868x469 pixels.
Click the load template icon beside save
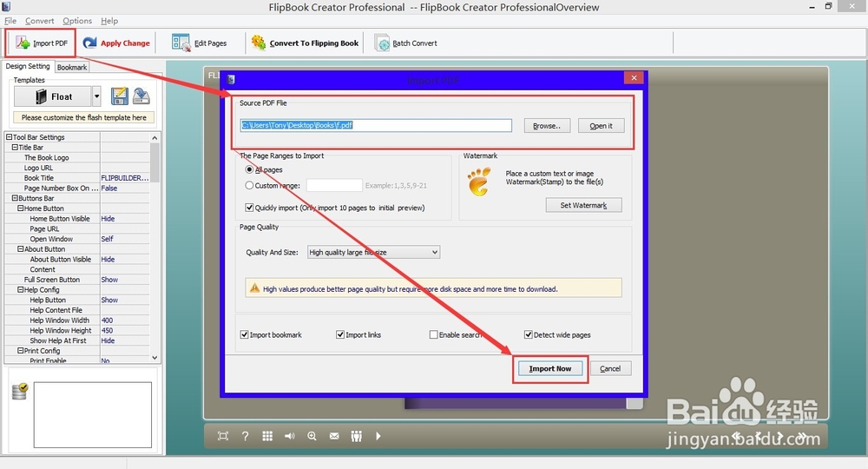[x=141, y=96]
